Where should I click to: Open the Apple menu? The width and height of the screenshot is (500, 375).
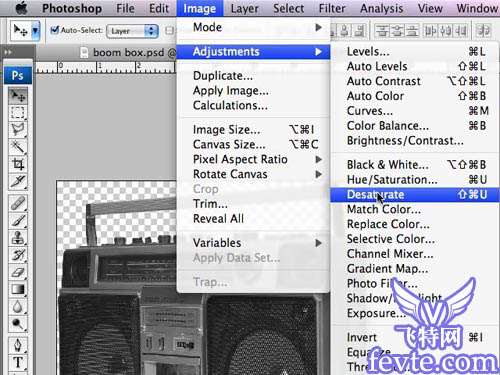pyautogui.click(x=22, y=8)
